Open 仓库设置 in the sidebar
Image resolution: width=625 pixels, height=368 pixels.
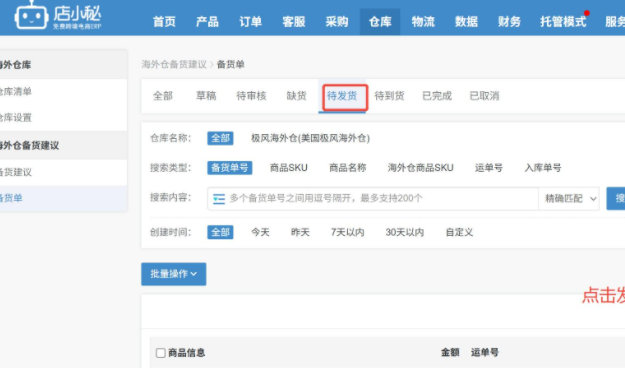pyautogui.click(x=16, y=118)
